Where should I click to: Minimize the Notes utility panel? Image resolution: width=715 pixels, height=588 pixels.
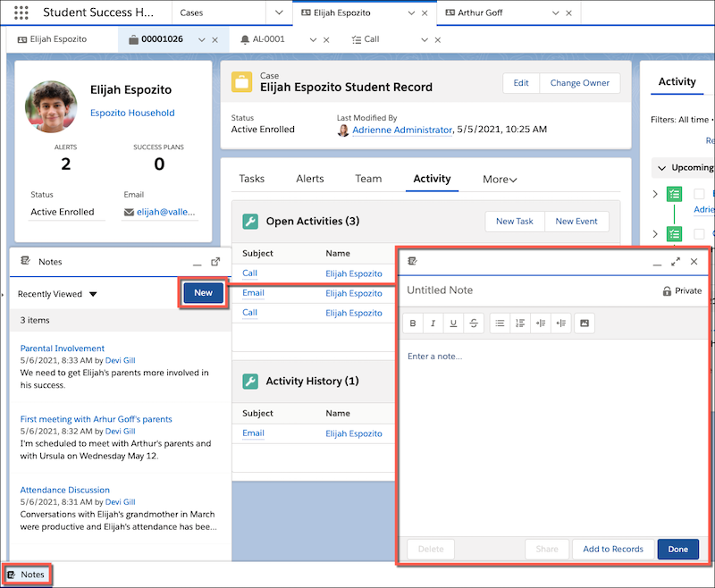197,262
